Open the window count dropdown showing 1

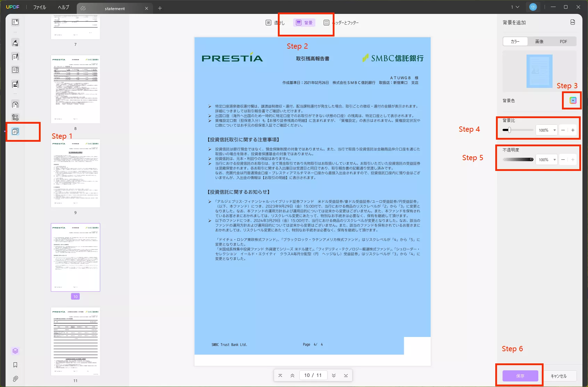coord(515,7)
